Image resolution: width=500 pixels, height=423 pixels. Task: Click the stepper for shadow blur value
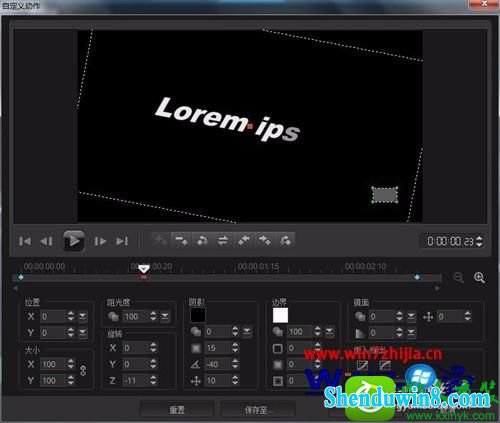(235, 348)
